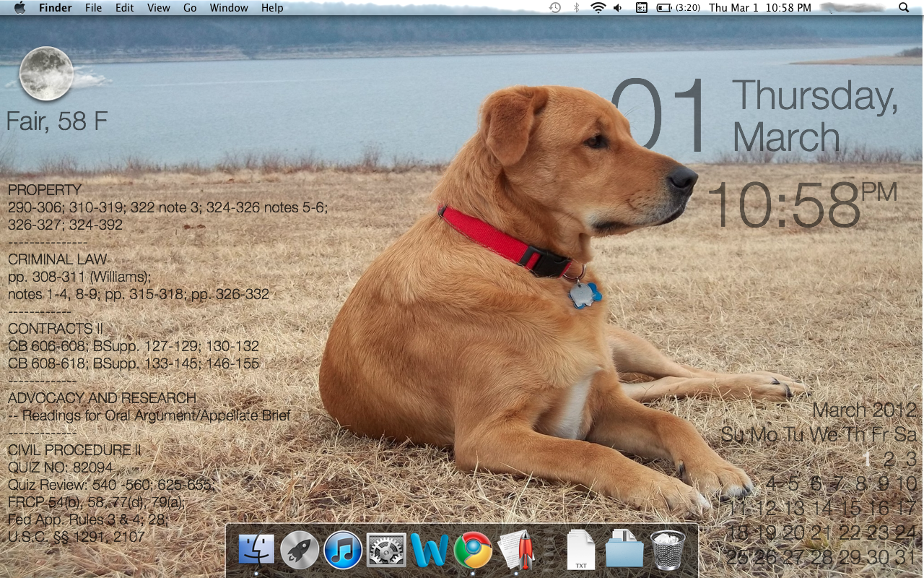Click the "March 2012" calendar title
The width and height of the screenshot is (924, 578).
point(864,410)
